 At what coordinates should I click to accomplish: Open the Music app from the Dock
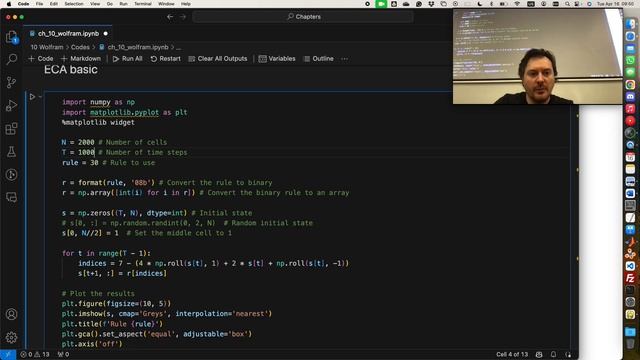click(630, 109)
